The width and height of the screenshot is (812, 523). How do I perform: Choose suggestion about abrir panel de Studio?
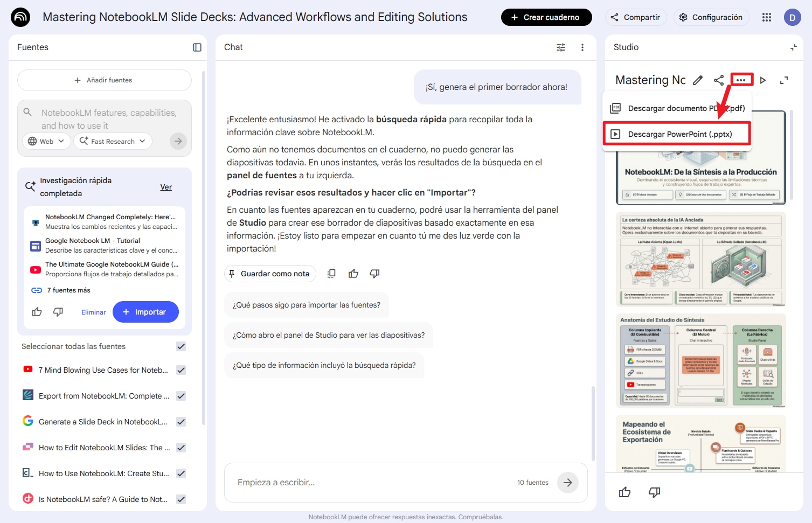pos(329,335)
